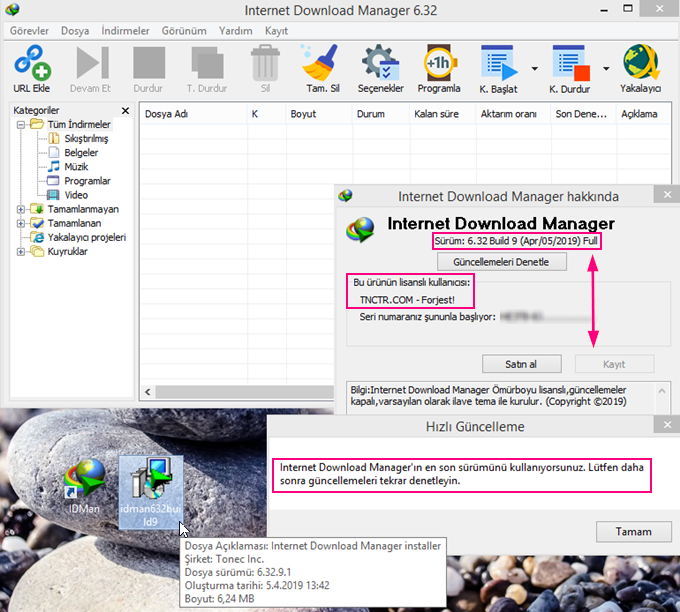Select the Tamamlanmayan category
Screen dimensions: 680x612
tap(83, 209)
